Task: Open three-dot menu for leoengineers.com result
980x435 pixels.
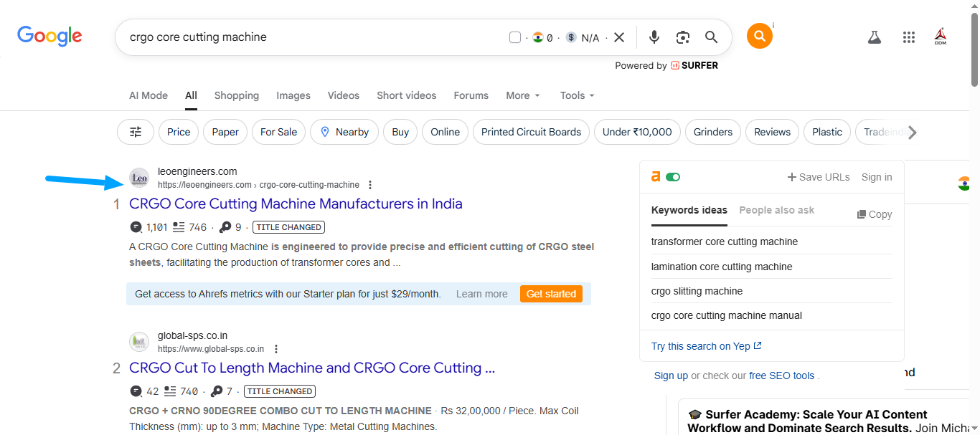Action: 370,185
